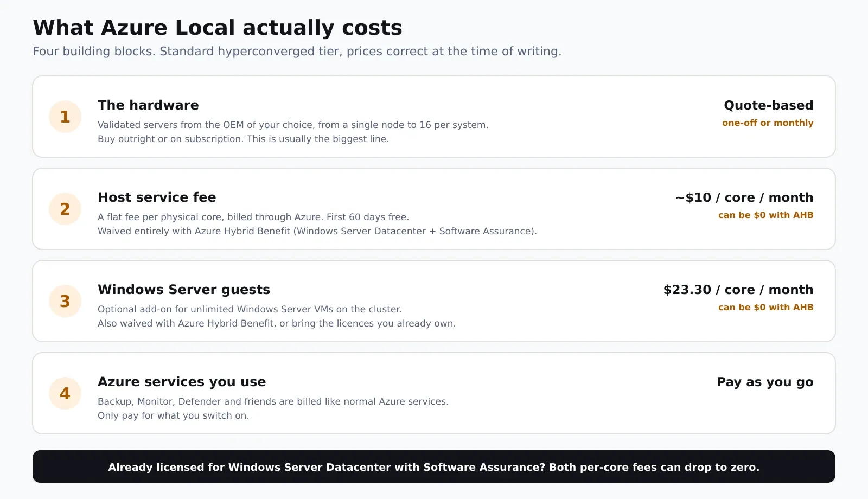Click the number 1 badge for hardware

click(65, 117)
